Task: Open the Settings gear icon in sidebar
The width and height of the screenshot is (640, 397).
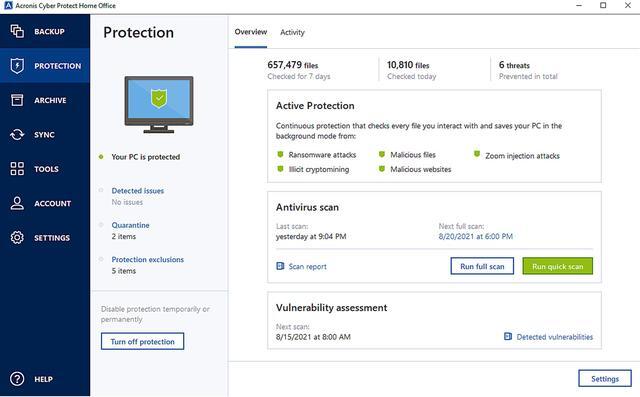Action: 17,237
